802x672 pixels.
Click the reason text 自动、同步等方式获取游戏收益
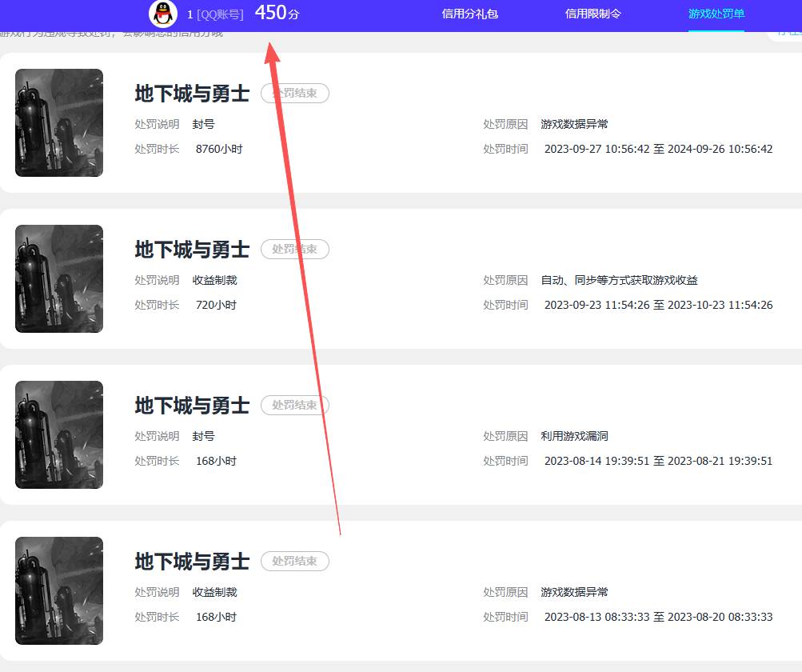click(619, 280)
